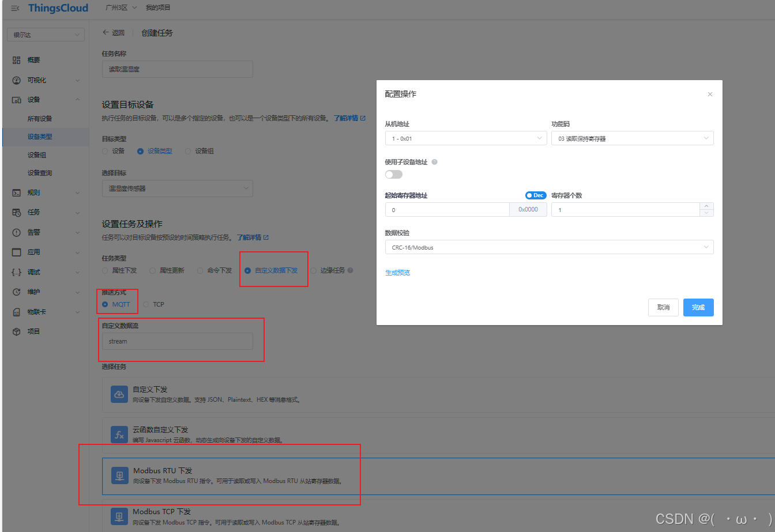Click the 生成预览 link
This screenshot has width=775, height=532.
pos(397,273)
